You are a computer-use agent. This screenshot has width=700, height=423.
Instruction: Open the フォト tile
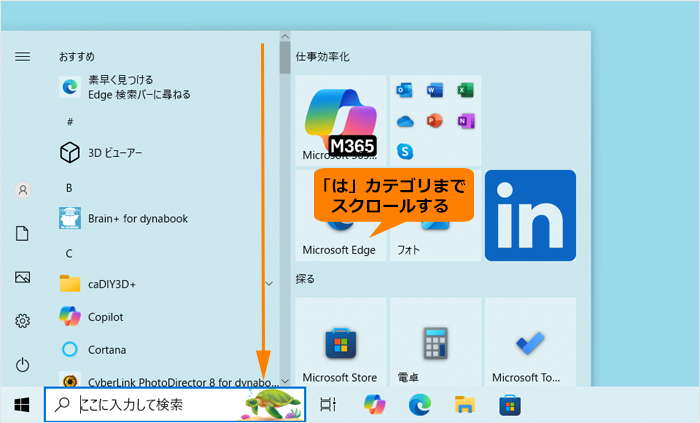point(435,216)
